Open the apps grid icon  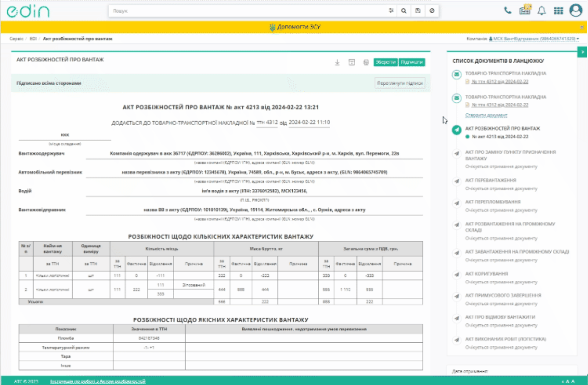coord(558,11)
